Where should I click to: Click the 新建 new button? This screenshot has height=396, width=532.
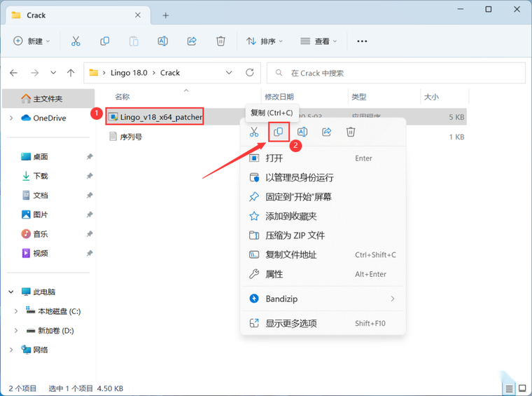pyautogui.click(x=31, y=41)
